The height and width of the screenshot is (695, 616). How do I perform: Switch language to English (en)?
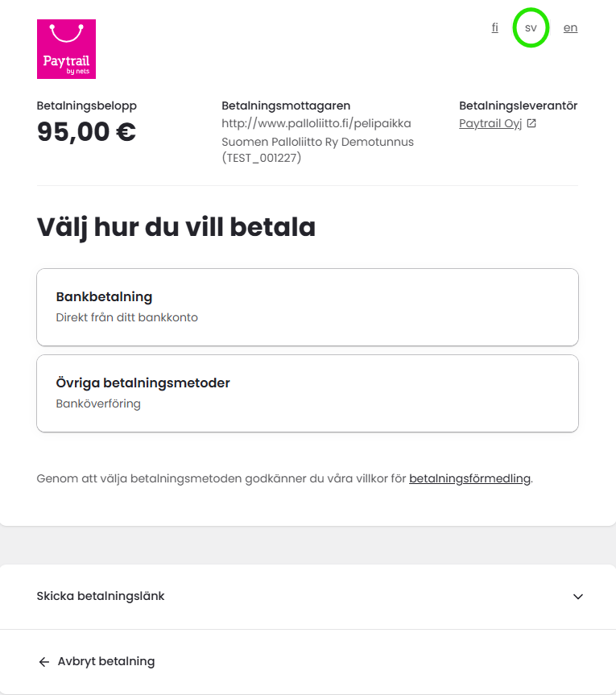click(570, 27)
